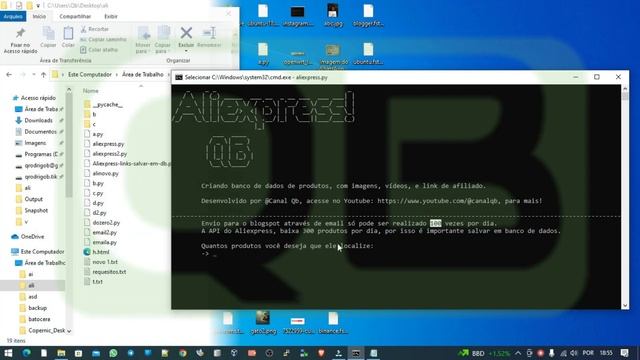Open Google Chrome from the taskbar

(182, 353)
